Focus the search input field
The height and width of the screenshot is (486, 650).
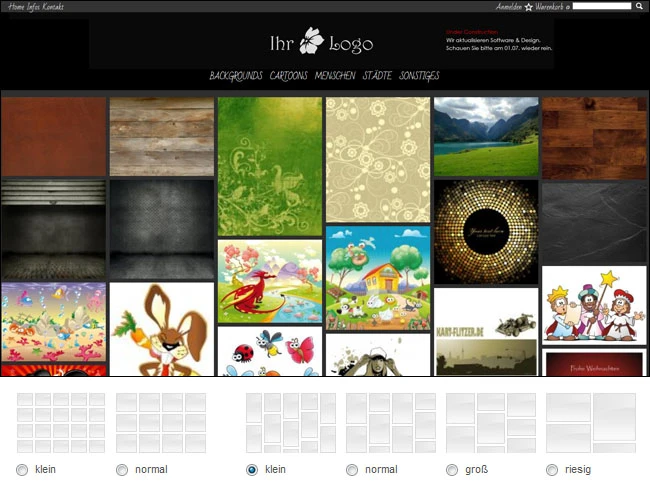point(602,6)
